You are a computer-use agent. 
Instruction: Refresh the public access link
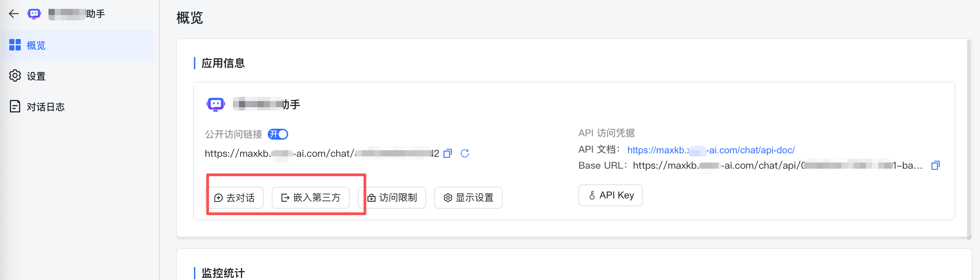pos(464,153)
